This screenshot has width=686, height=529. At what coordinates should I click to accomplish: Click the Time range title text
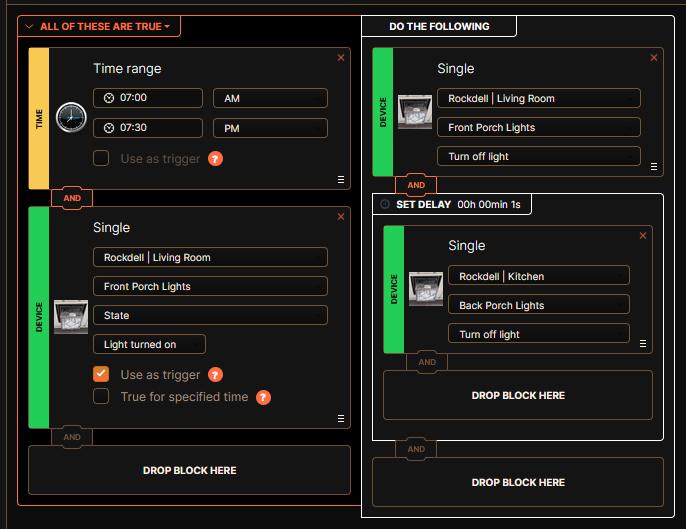127,69
